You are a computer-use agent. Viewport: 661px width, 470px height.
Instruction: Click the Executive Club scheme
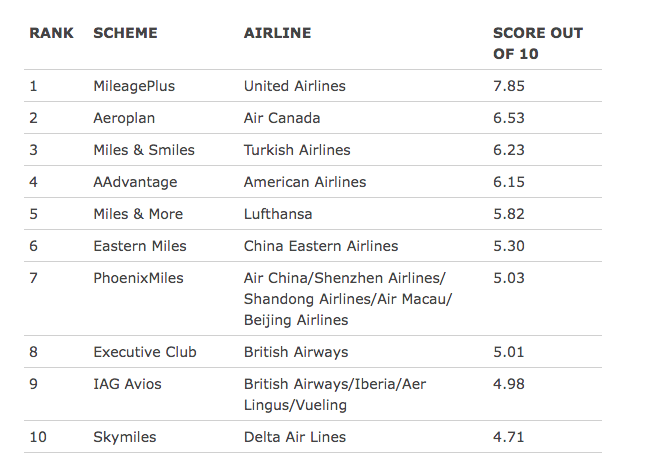(145, 352)
